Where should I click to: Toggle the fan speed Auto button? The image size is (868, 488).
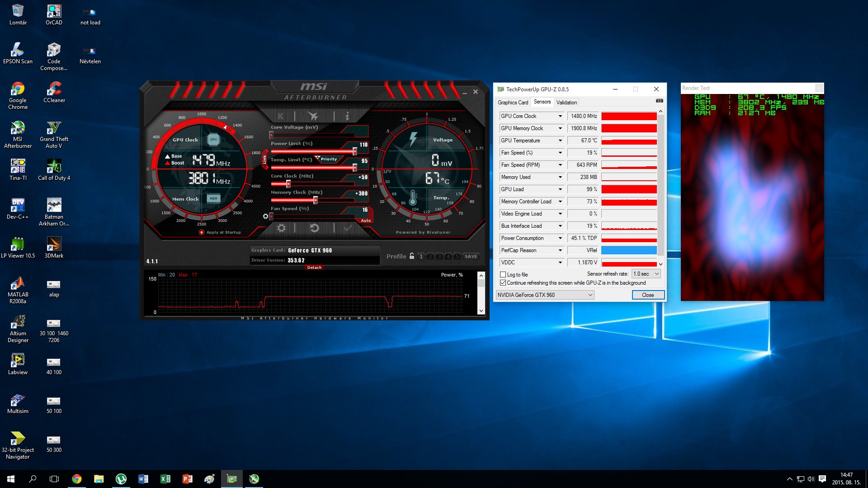[366, 221]
